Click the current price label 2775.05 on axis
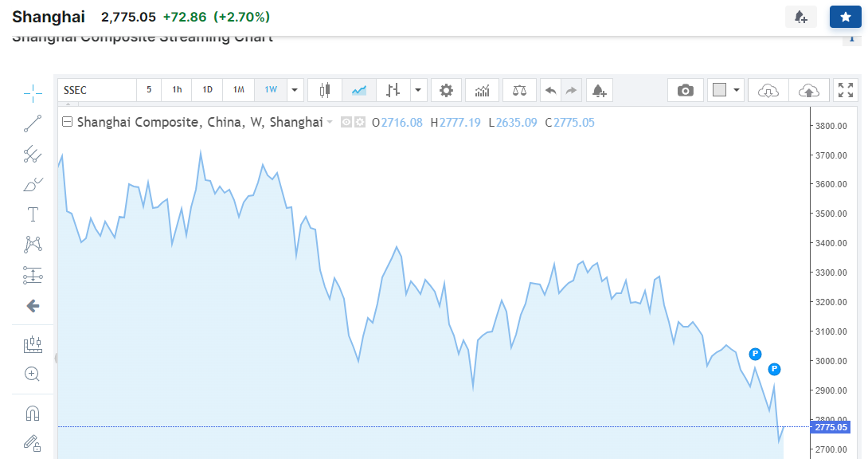The width and height of the screenshot is (868, 459). (x=831, y=427)
